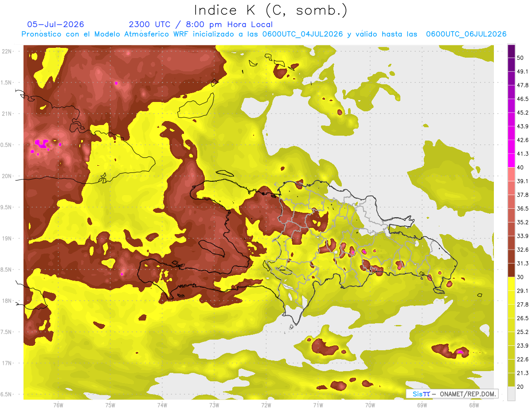This screenshot has height=411, width=532.
Task: Click the dark brown colorbar segment between 30 and 31.3
Action: coord(511,270)
